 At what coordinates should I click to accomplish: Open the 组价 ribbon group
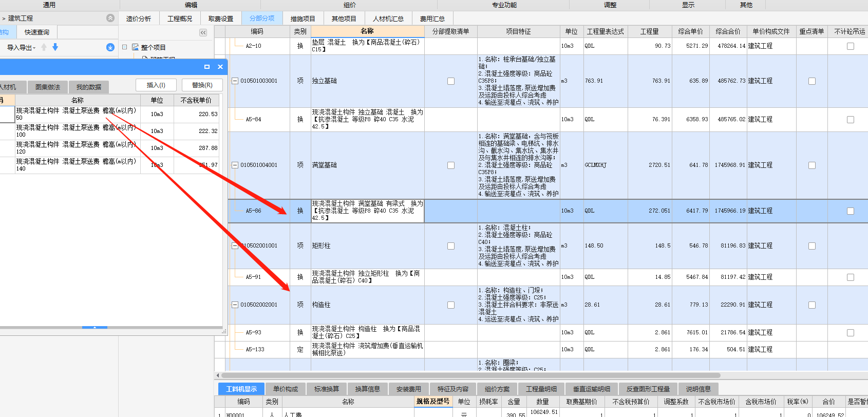coord(350,5)
